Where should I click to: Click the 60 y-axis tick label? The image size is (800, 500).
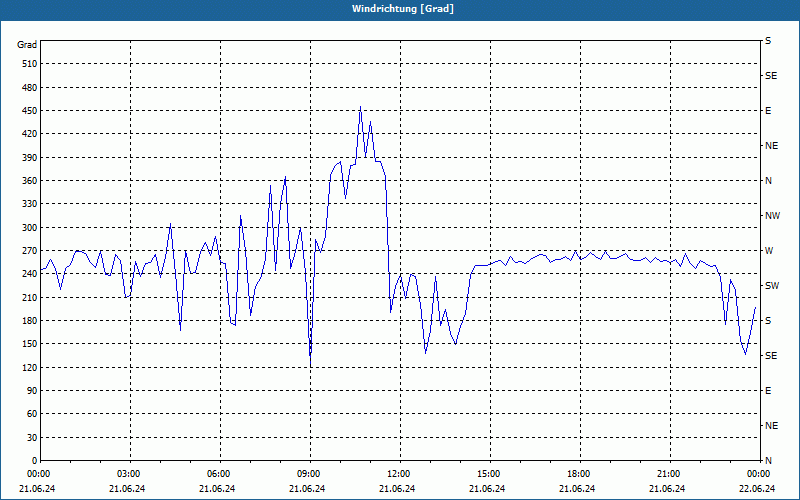pos(32,414)
